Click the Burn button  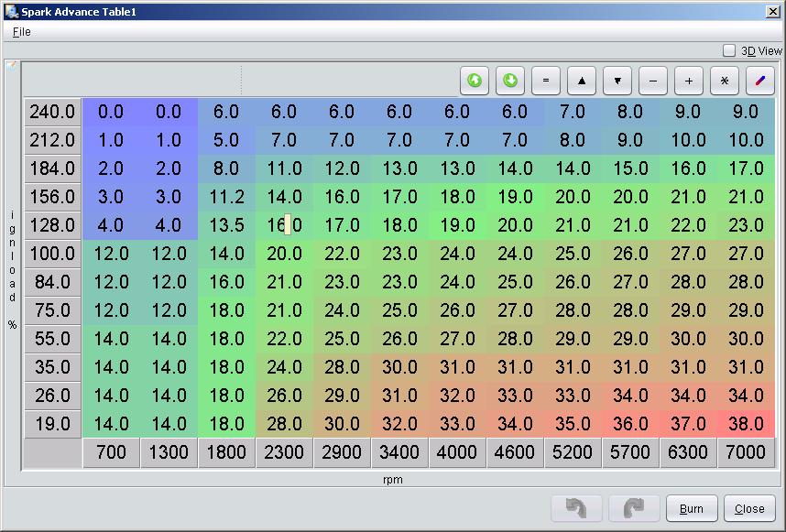coord(692,508)
